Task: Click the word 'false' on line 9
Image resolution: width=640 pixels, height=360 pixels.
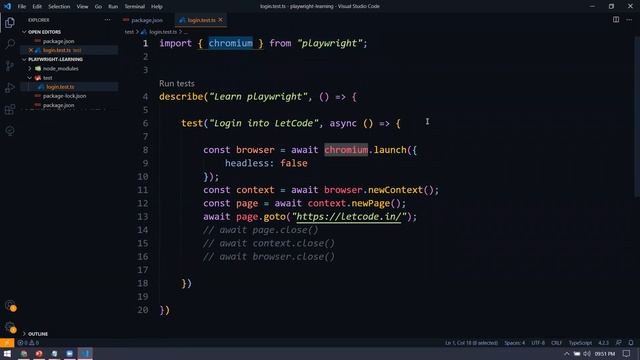Action: [x=293, y=163]
